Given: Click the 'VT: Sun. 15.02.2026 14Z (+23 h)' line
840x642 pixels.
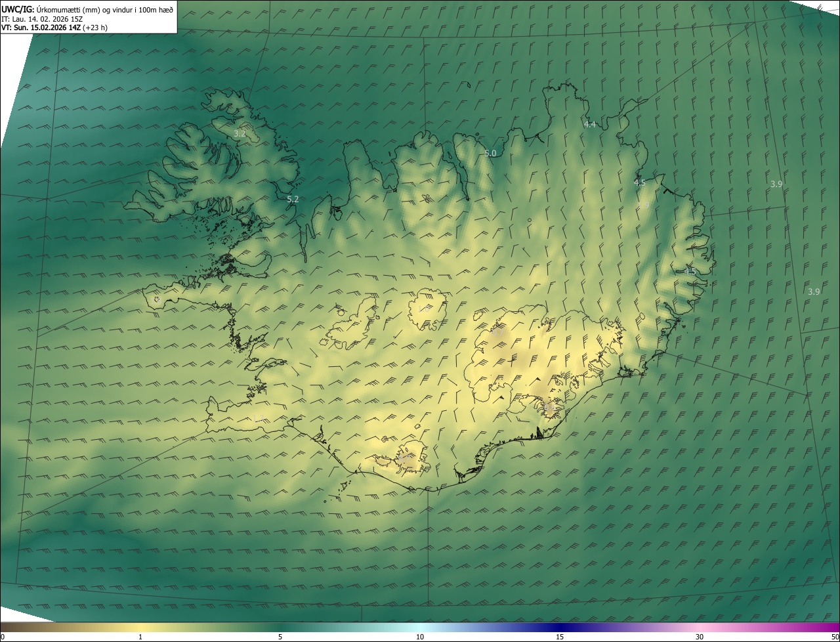Looking at the screenshot, I should [x=54, y=28].
